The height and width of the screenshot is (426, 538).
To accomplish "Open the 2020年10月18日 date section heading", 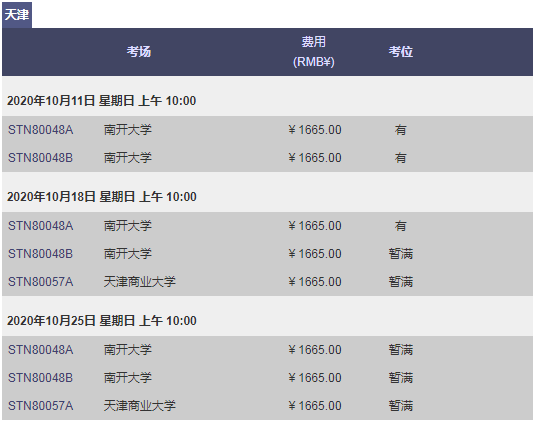I will point(102,197).
